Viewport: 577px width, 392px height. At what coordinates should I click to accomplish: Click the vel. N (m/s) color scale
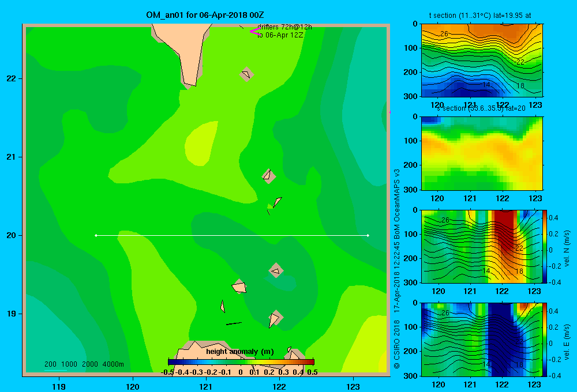545,246
